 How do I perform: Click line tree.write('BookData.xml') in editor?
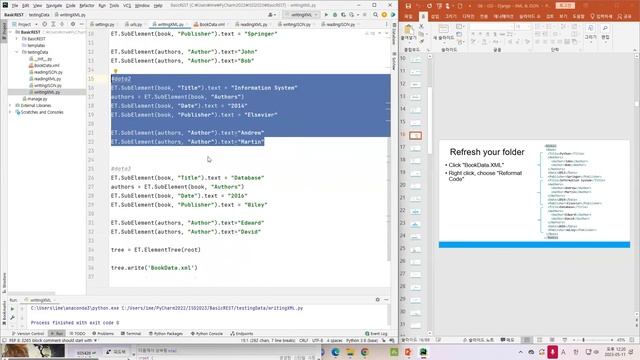point(154,268)
